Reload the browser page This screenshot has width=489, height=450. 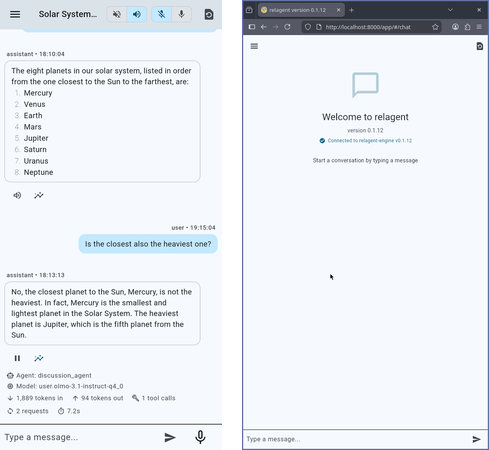[287, 27]
